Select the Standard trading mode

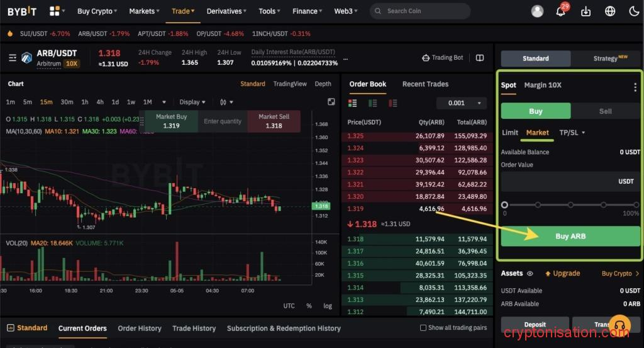coord(536,59)
